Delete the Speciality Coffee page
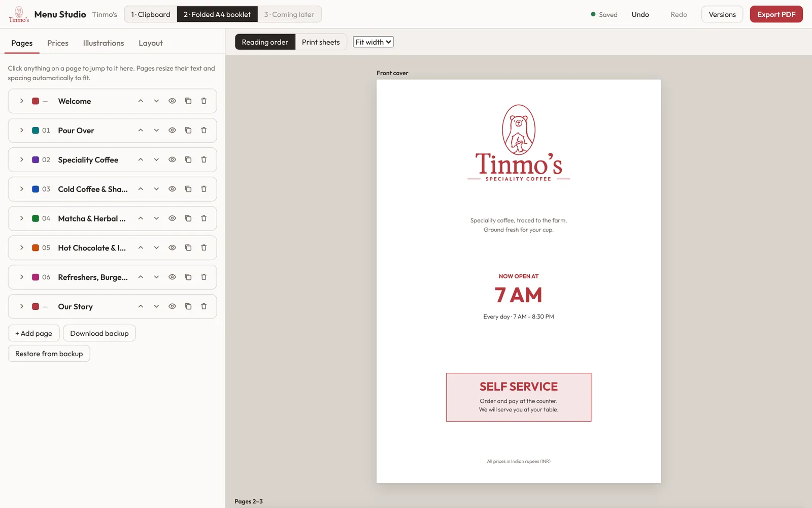Image resolution: width=812 pixels, height=508 pixels. click(204, 160)
